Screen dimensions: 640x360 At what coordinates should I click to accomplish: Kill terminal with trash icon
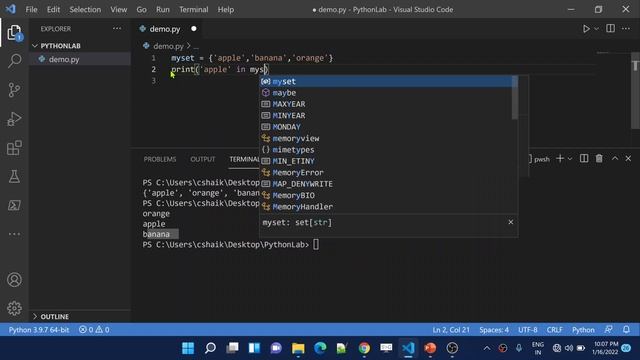(599, 158)
